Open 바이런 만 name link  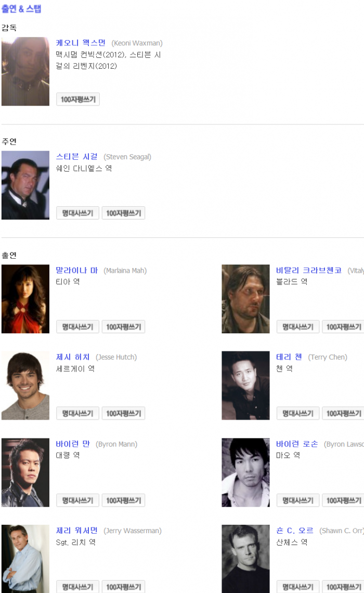(73, 444)
